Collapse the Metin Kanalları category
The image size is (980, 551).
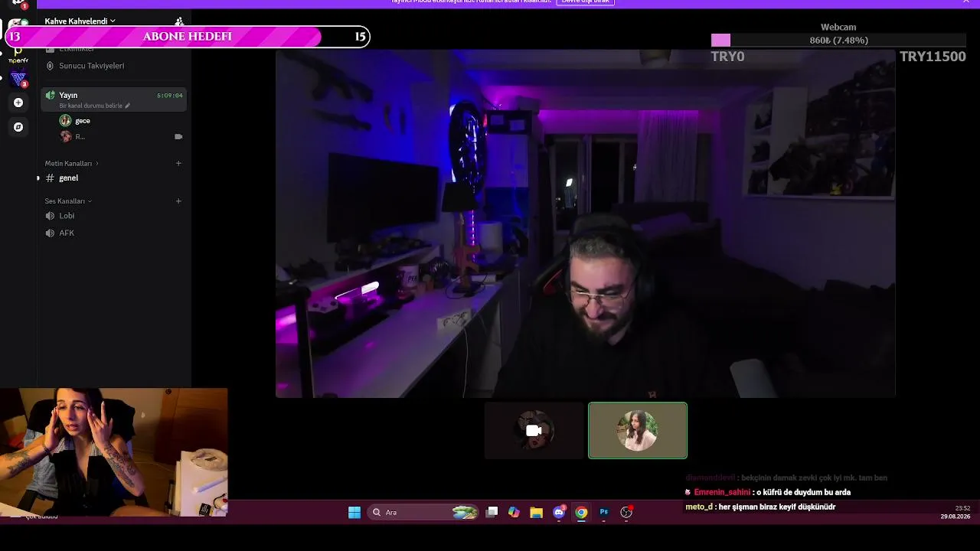[71, 164]
